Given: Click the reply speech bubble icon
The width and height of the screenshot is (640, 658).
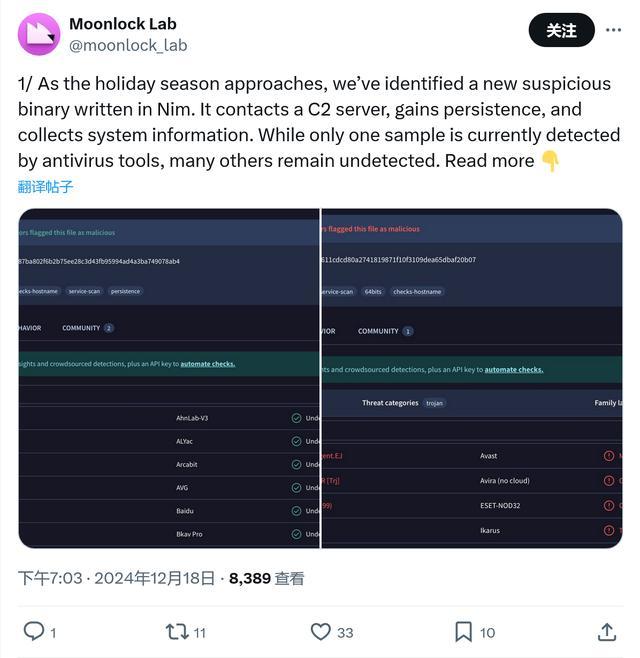Looking at the screenshot, I should (34, 631).
